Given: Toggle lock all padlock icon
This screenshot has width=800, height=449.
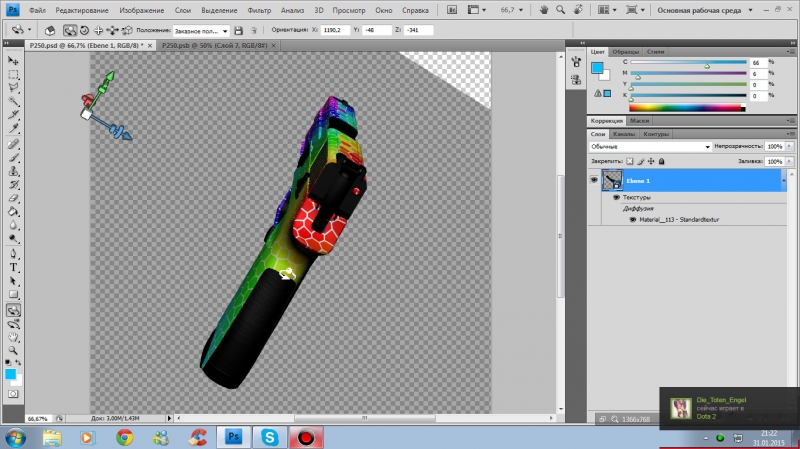Looking at the screenshot, I should [662, 161].
